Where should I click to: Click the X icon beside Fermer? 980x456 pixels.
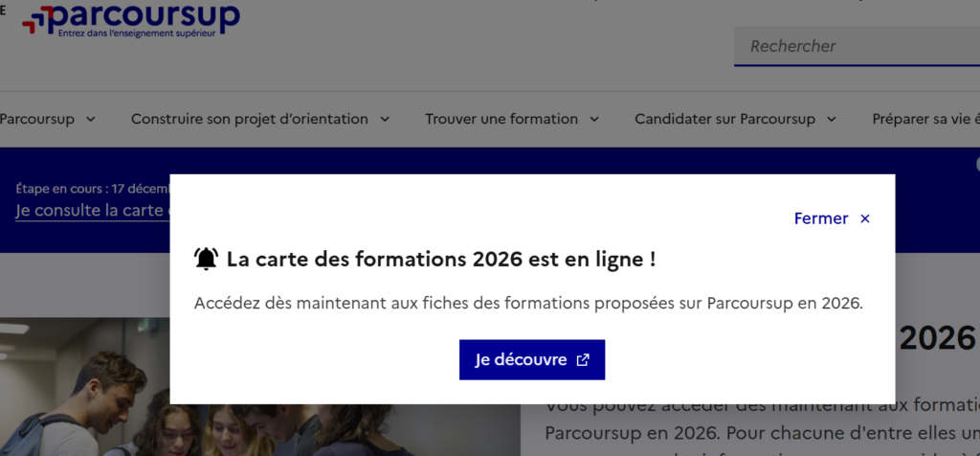click(865, 219)
